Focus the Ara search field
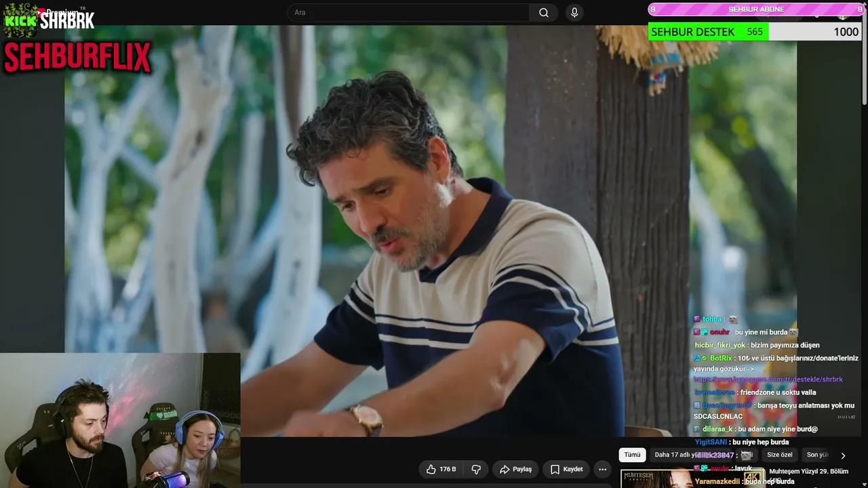The image size is (868, 488). (x=409, y=12)
